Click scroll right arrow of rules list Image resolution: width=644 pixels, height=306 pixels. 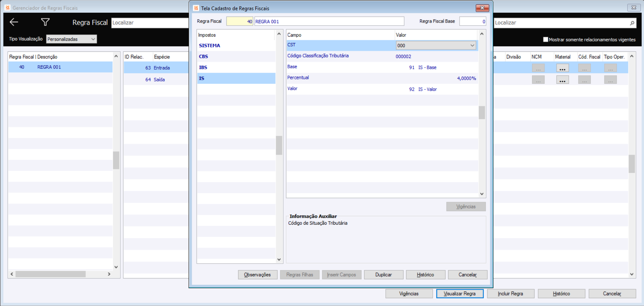109,274
